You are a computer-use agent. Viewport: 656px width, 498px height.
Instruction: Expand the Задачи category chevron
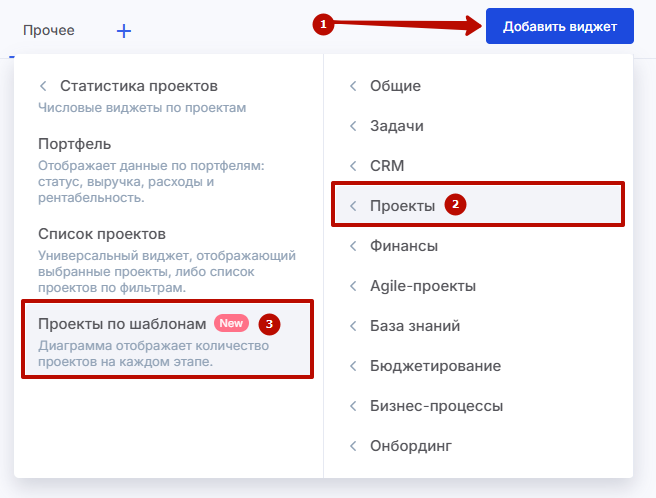point(353,126)
